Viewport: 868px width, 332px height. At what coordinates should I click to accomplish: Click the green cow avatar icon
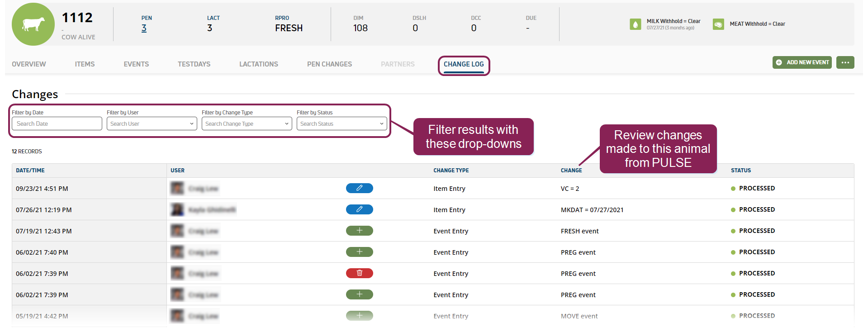[x=33, y=24]
